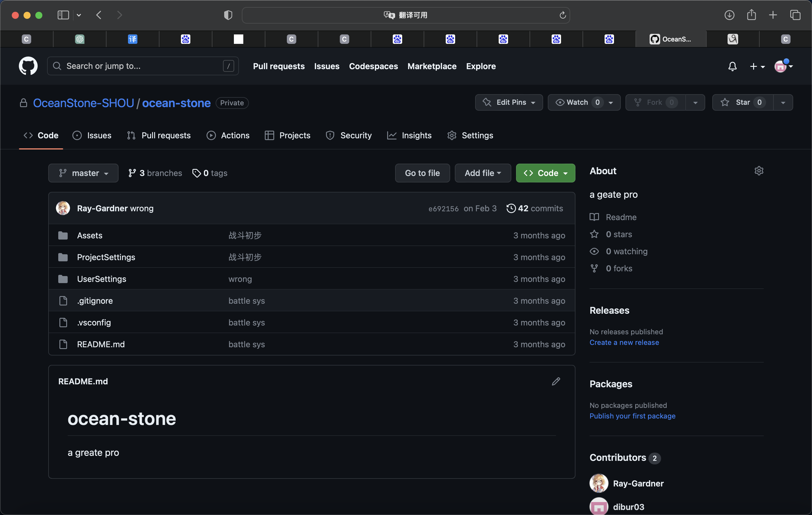This screenshot has height=515, width=812.
Task: Click the GitHub Octocat home logo
Action: click(28, 66)
